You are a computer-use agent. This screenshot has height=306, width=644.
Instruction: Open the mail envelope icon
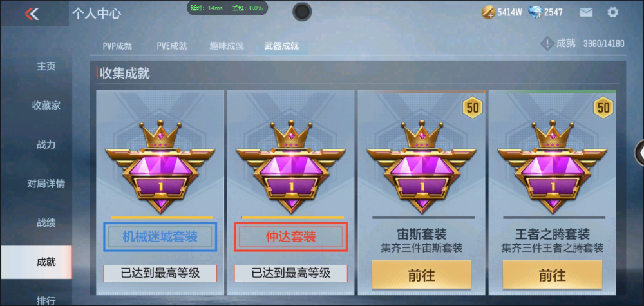click(586, 12)
